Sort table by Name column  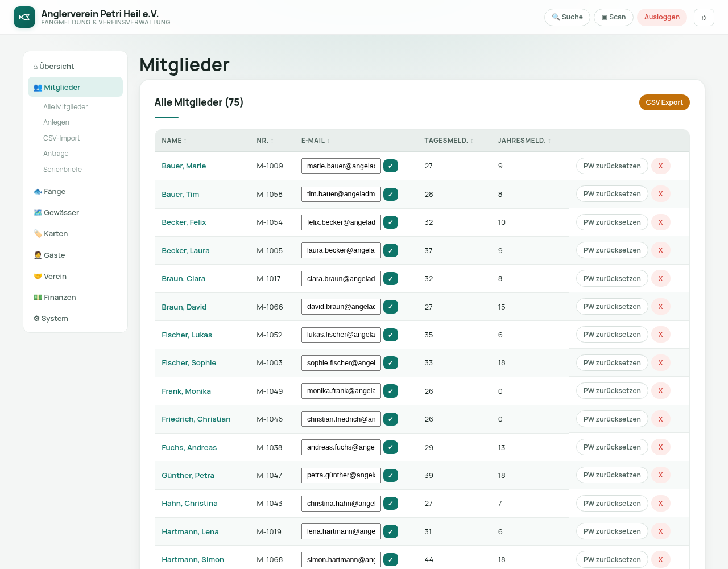174,141
